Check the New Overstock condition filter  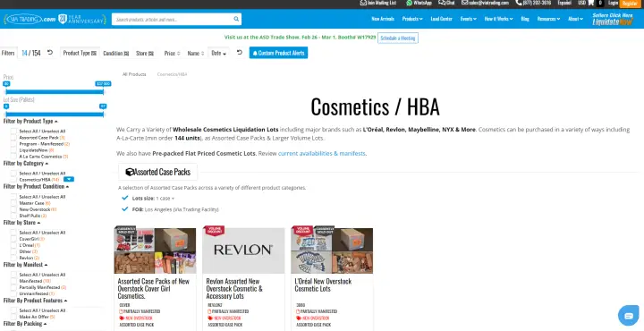pos(14,209)
